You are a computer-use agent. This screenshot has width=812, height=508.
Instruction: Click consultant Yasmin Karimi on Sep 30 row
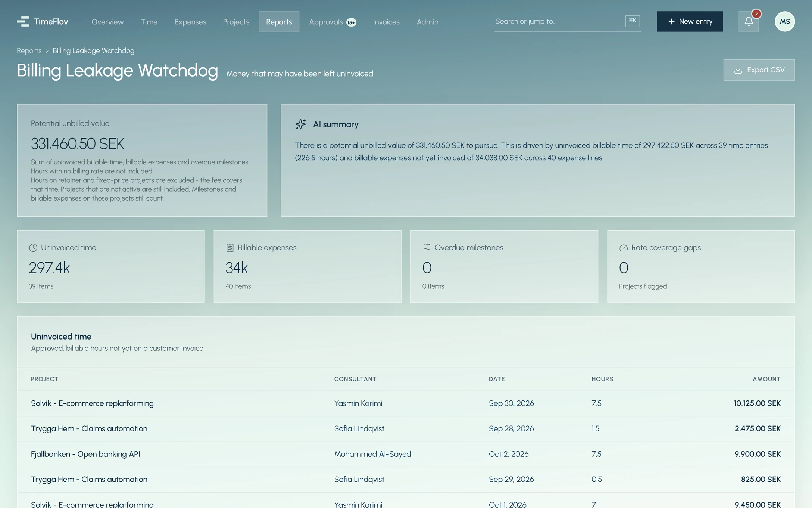pos(358,403)
